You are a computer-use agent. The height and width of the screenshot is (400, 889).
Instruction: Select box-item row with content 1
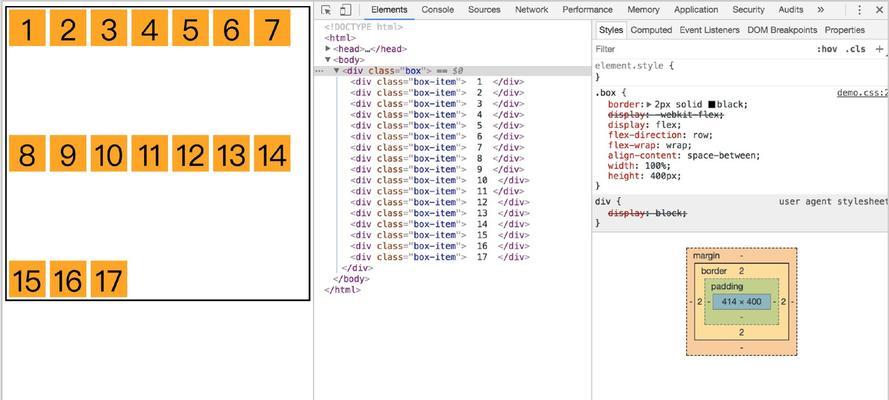tap(437, 82)
